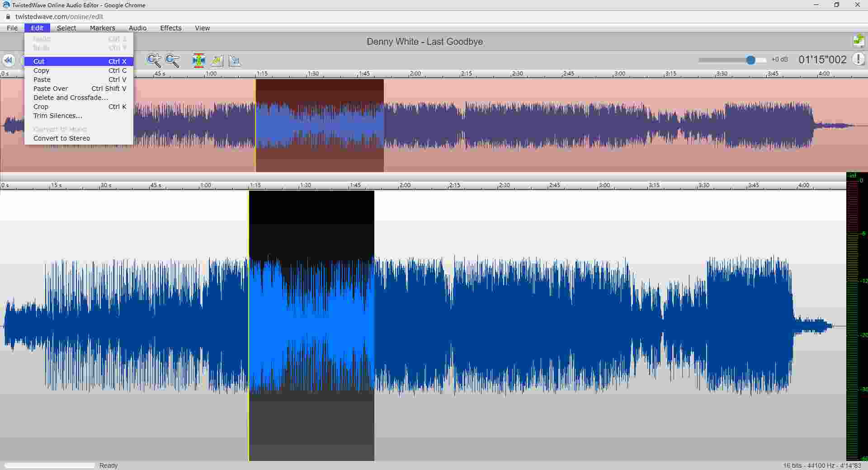Click the 30 s mark on main ruler

click(x=106, y=185)
